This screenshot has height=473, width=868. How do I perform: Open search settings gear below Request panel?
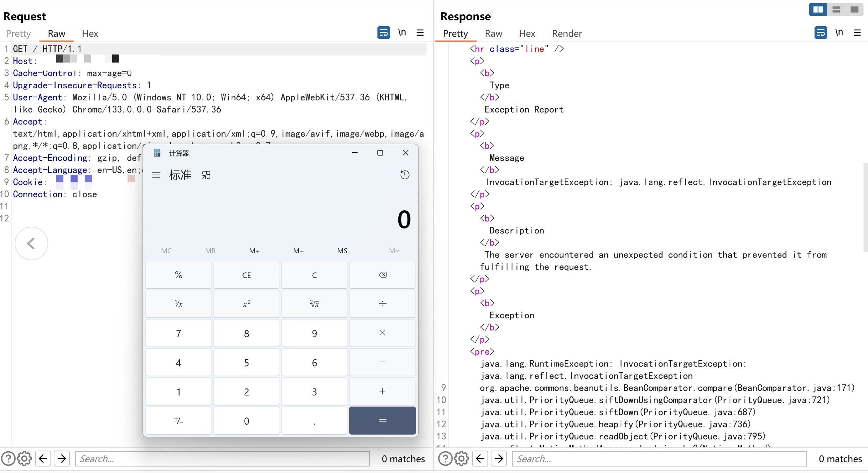click(x=24, y=458)
